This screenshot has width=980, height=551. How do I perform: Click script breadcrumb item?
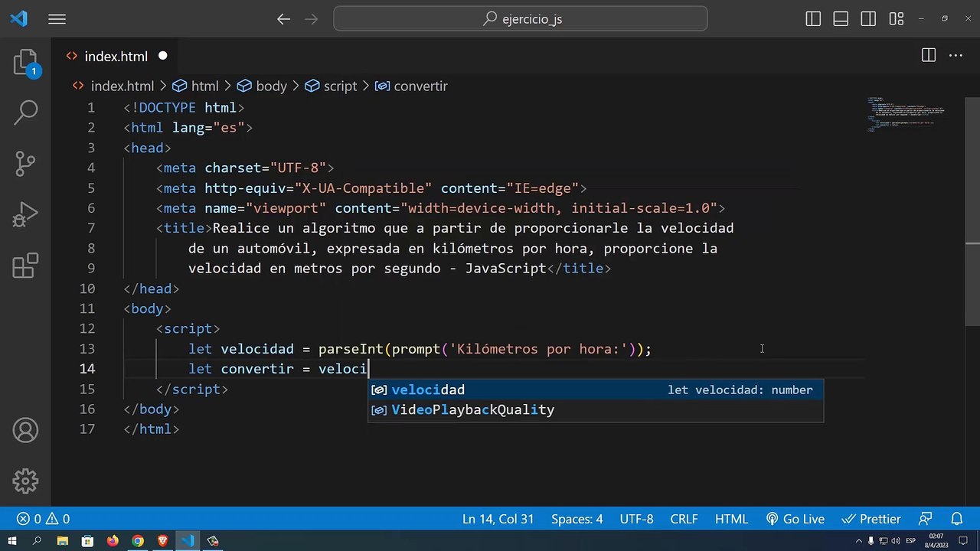[340, 86]
